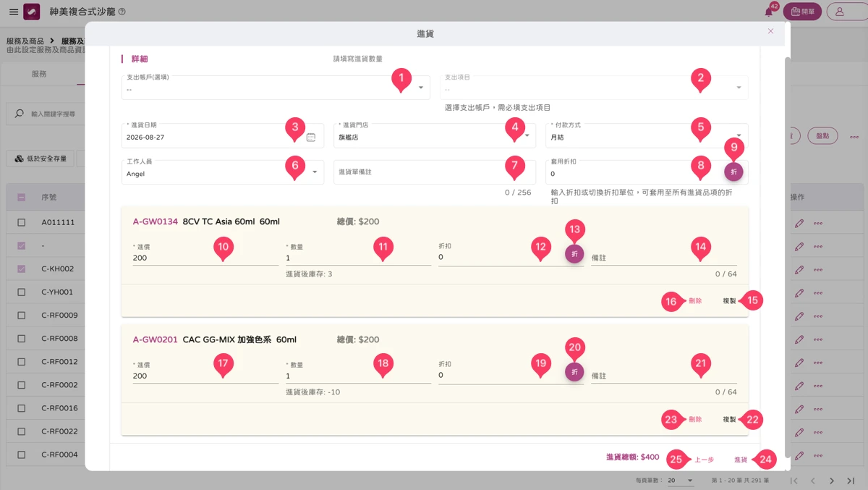Go to the previous page of results
Screen dimensions: 868x490
tap(813, 481)
